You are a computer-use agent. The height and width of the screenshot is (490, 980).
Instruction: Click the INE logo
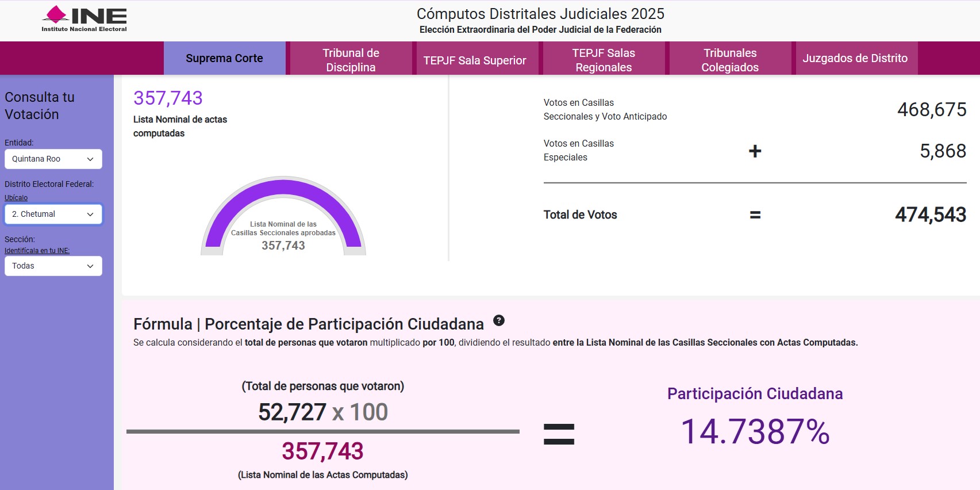84,19
